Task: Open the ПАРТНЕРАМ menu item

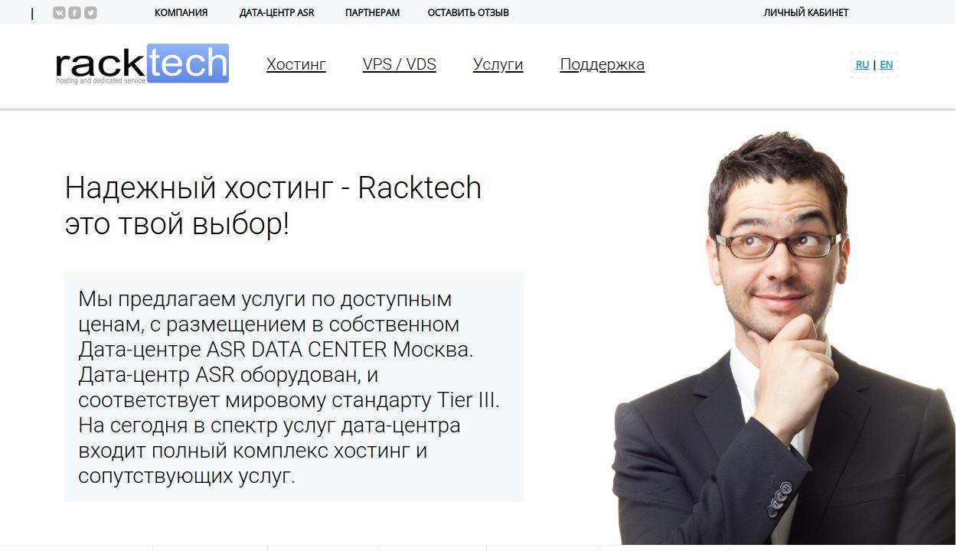Action: [x=372, y=12]
